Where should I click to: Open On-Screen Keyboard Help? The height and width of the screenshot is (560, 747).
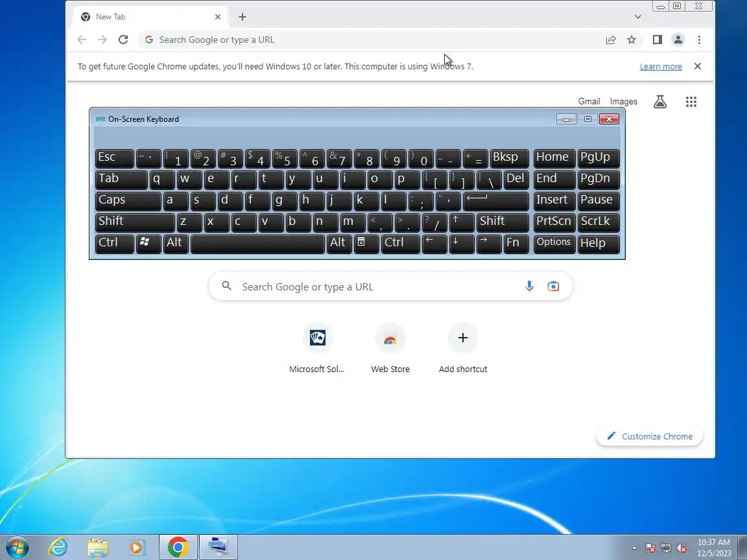tap(599, 243)
